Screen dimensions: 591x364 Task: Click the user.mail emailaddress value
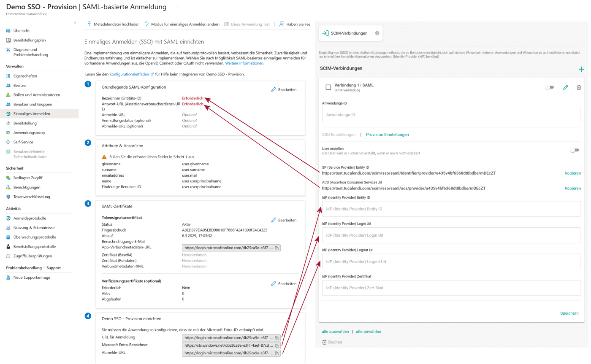(x=190, y=175)
